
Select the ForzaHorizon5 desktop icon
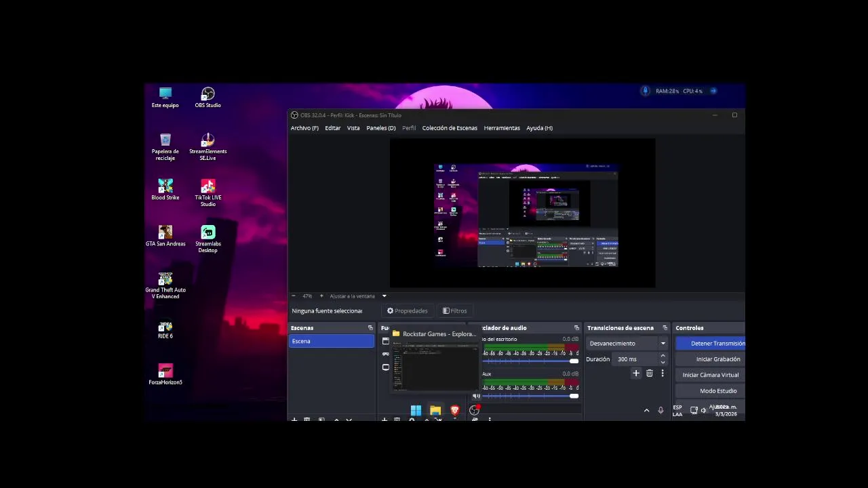pos(165,374)
